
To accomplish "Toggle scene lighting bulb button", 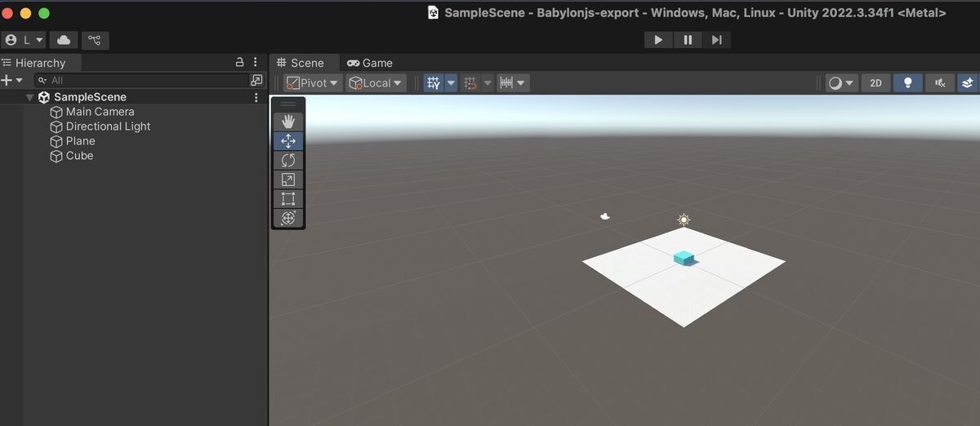I will coord(907,82).
